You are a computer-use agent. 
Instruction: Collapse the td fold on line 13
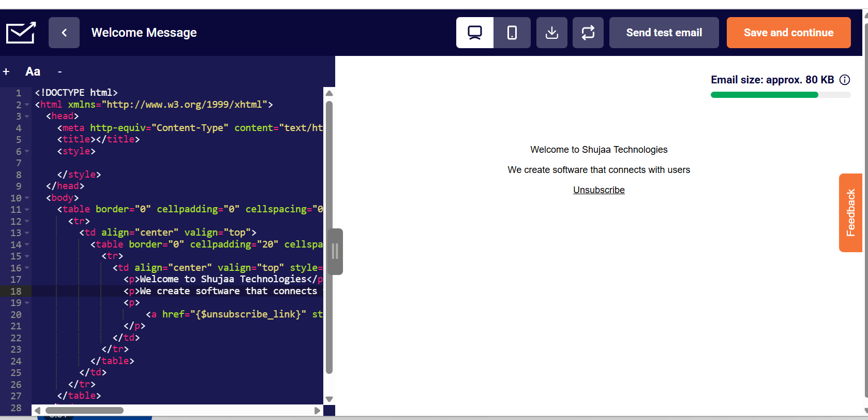27,233
